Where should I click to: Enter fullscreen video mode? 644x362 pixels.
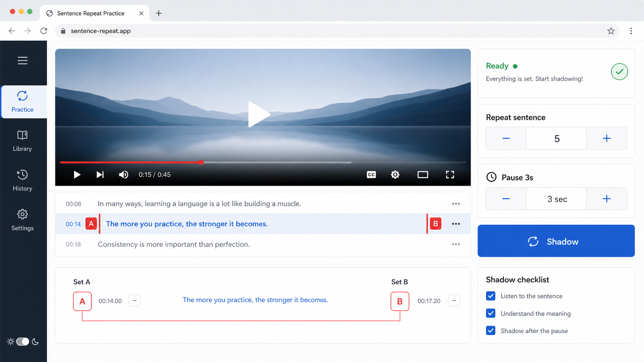(450, 175)
